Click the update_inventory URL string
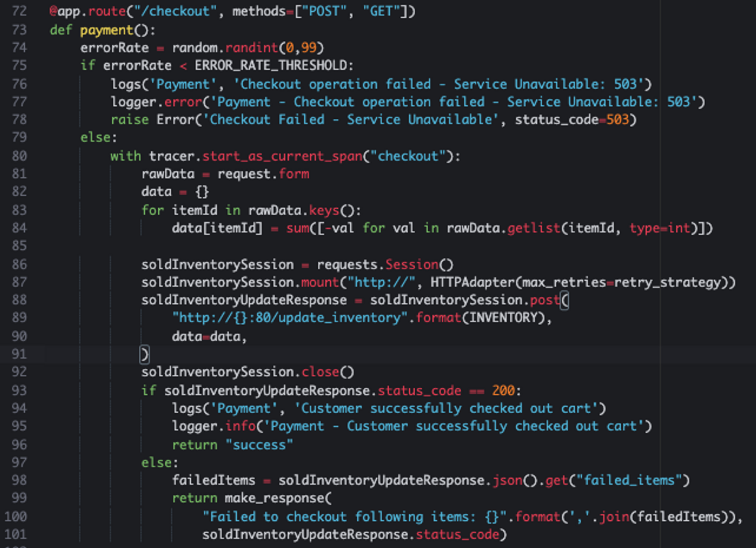 coord(286,318)
